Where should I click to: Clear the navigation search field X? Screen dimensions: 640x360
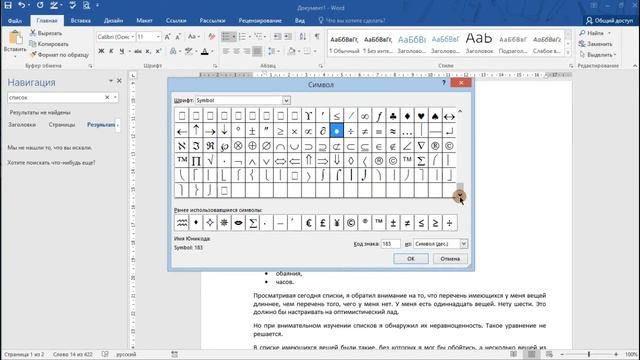coord(107,98)
